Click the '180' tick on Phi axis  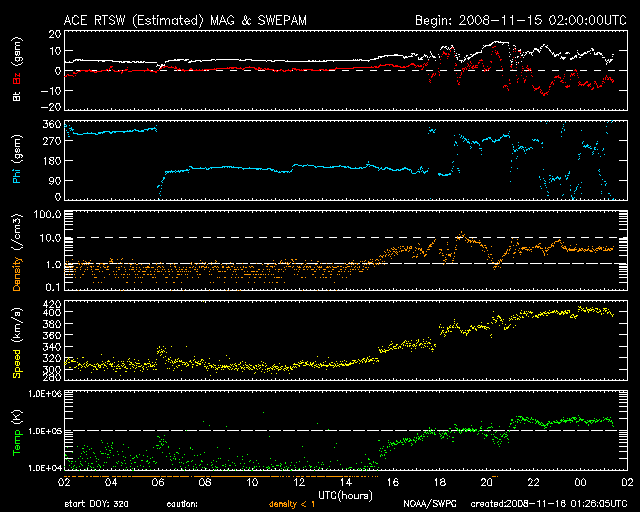(52, 161)
